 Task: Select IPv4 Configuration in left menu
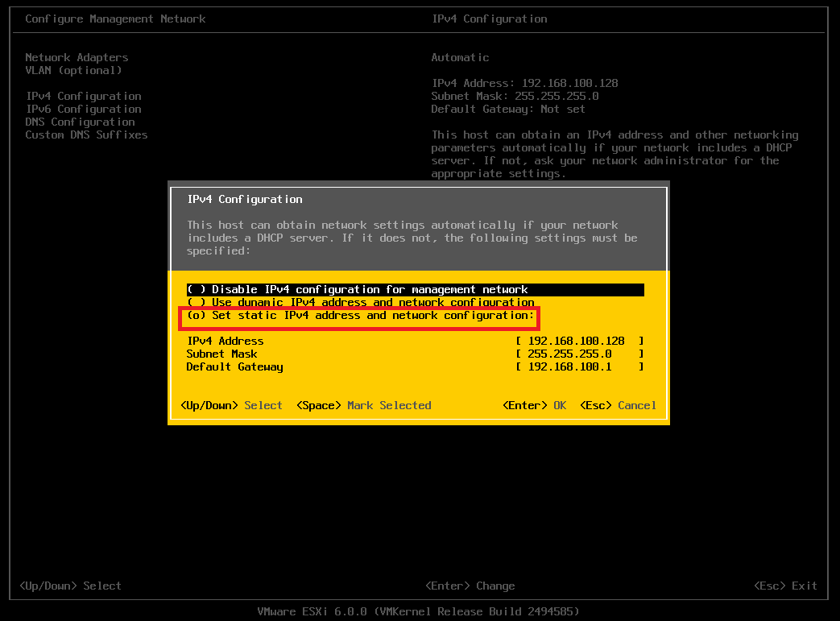point(84,96)
